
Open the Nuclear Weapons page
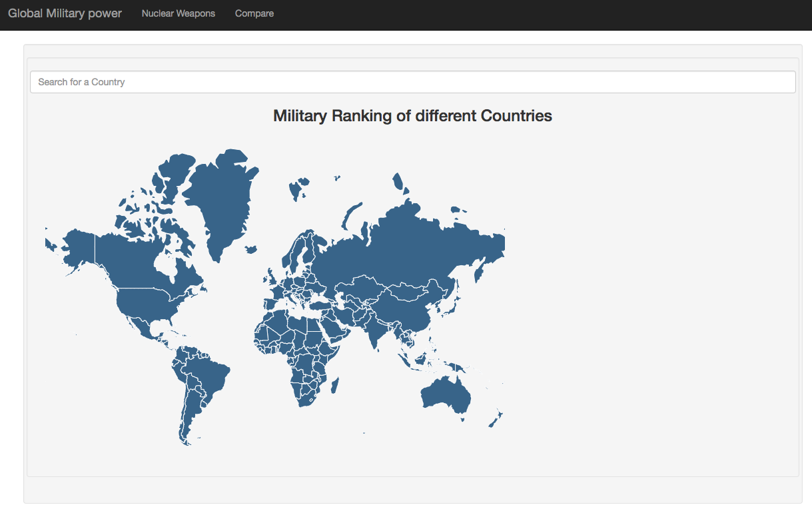[x=178, y=13]
